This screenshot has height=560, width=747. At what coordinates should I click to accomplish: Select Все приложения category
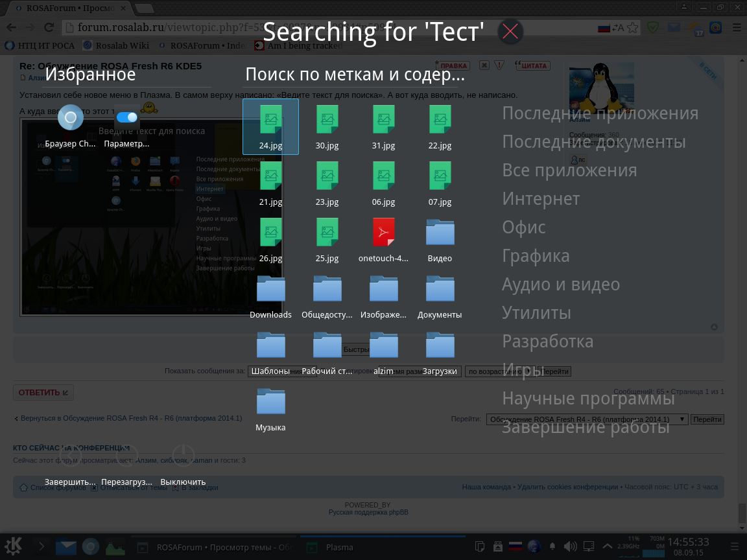pyautogui.click(x=569, y=170)
